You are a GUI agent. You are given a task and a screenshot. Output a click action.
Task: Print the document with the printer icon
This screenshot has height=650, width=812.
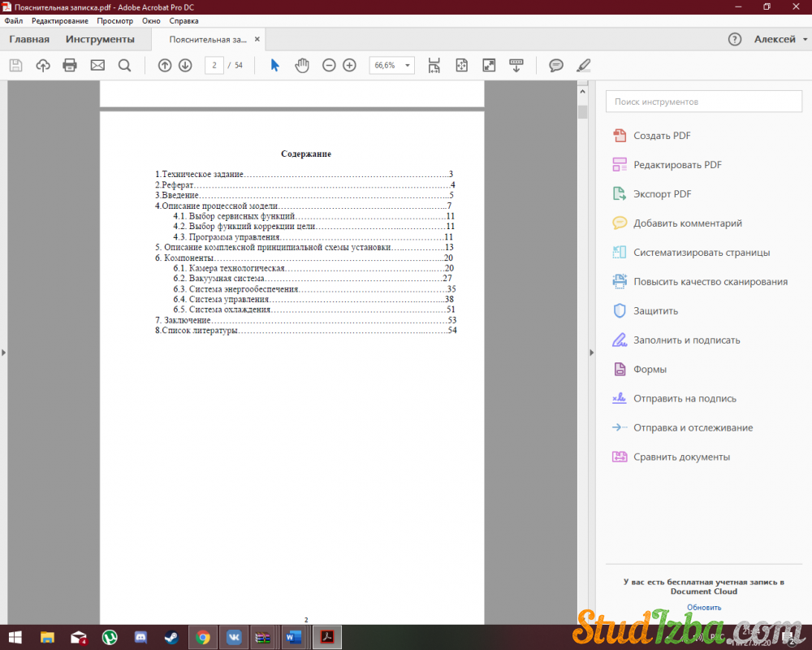[x=70, y=65]
